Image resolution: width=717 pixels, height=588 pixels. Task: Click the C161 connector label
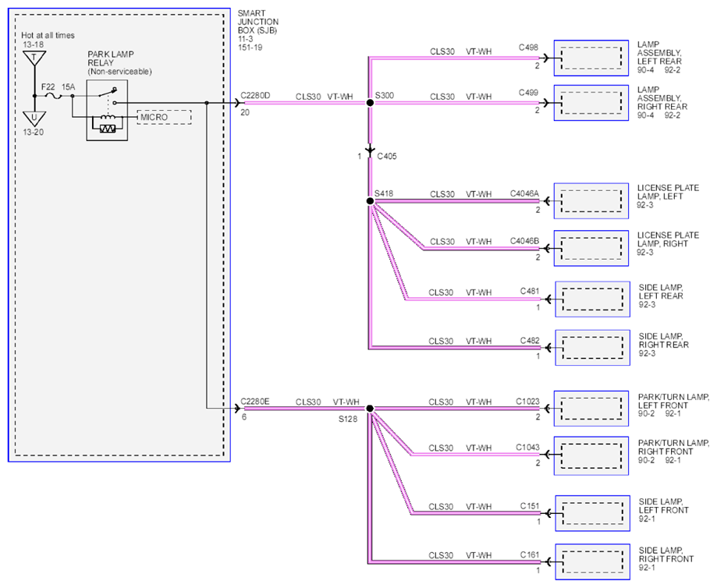pyautogui.click(x=530, y=555)
